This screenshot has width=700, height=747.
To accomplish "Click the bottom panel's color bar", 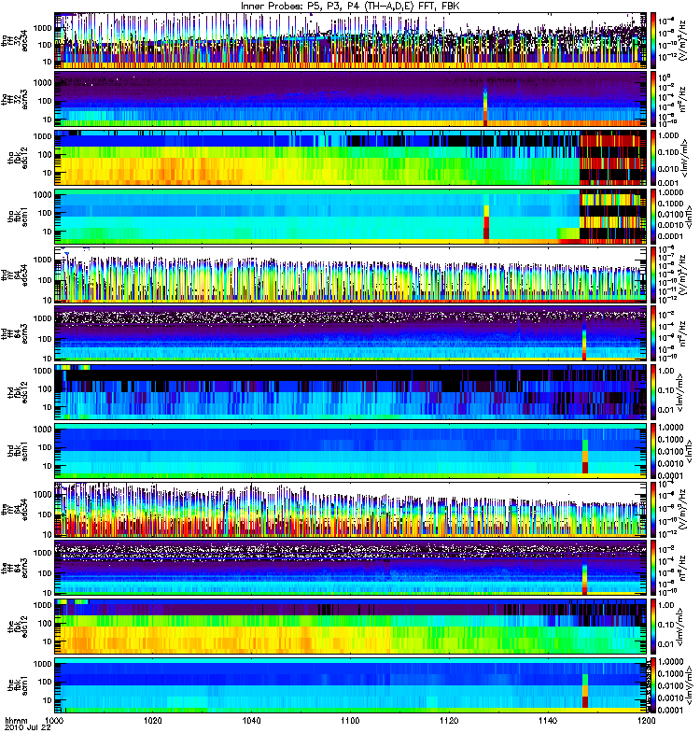I will click(653, 685).
